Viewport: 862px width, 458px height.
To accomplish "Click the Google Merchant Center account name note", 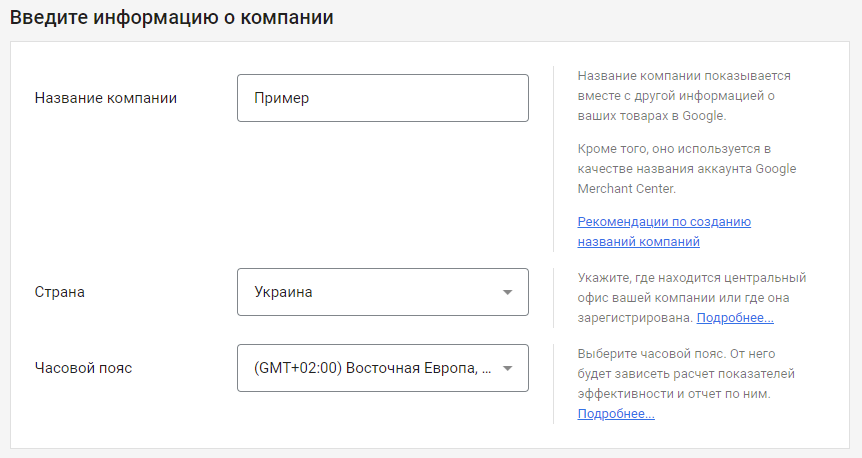I will [x=686, y=168].
